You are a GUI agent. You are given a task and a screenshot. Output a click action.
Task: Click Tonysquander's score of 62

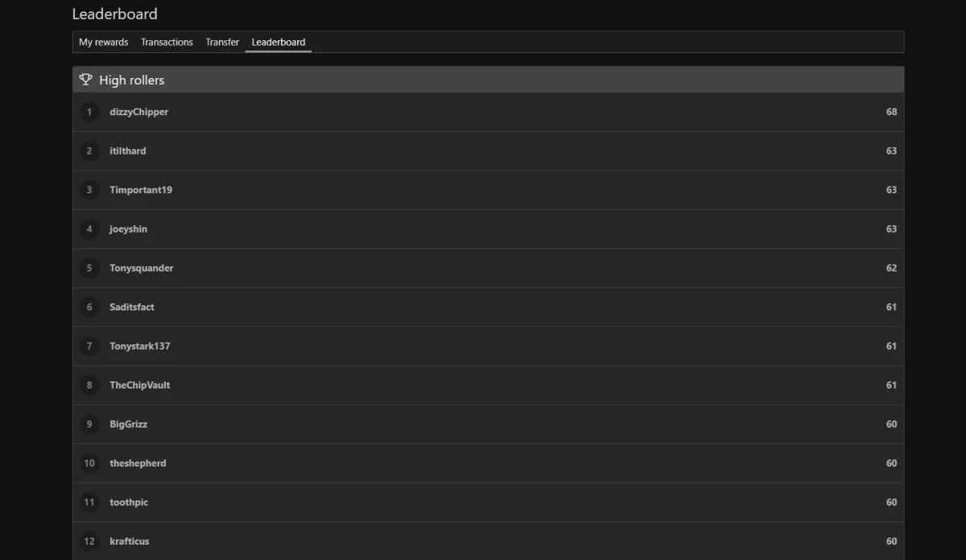point(891,268)
